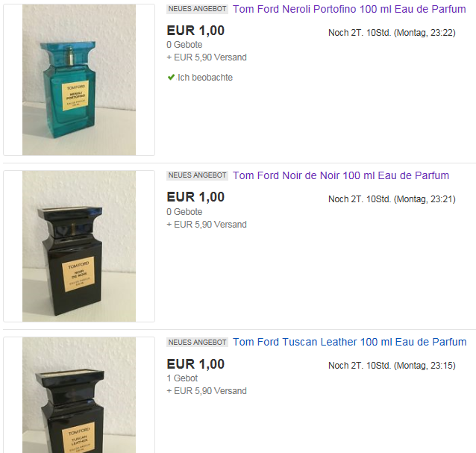Screen dimensions: 476x453
Task: Click the 1 Gebot bid count text
Action: [x=182, y=378]
